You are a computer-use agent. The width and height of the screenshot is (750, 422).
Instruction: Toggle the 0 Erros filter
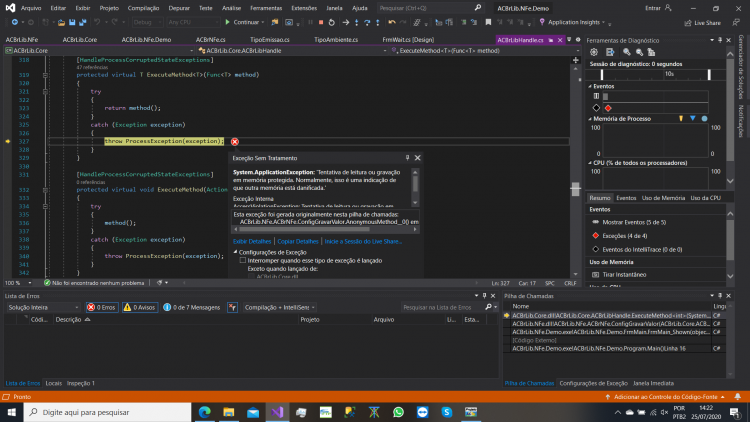102,307
